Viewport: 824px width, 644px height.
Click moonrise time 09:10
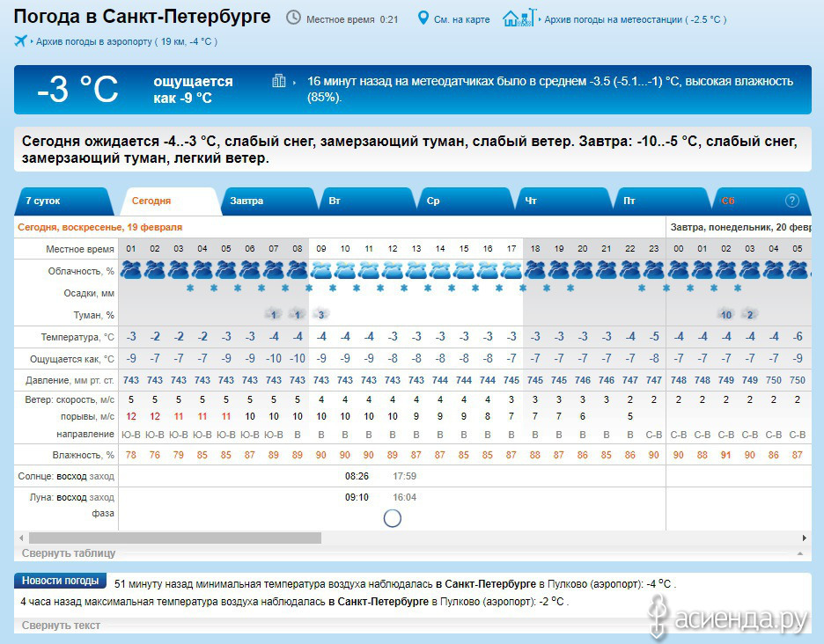pos(357,497)
